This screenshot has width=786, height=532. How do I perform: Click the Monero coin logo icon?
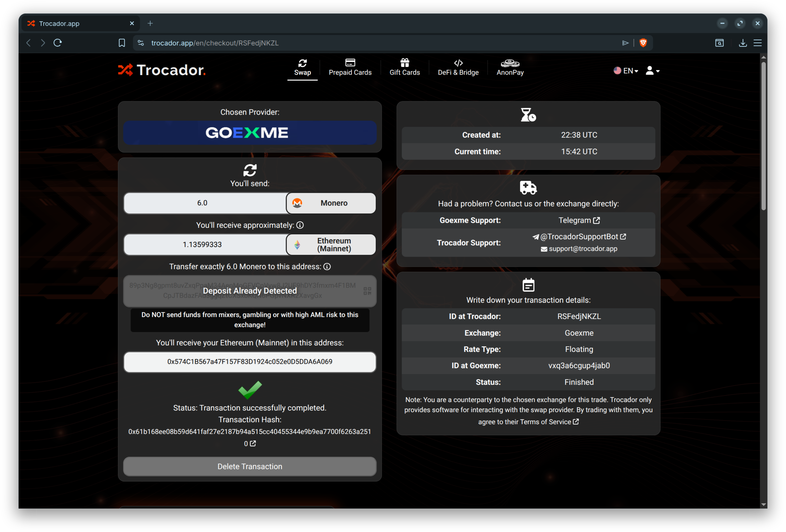click(297, 203)
